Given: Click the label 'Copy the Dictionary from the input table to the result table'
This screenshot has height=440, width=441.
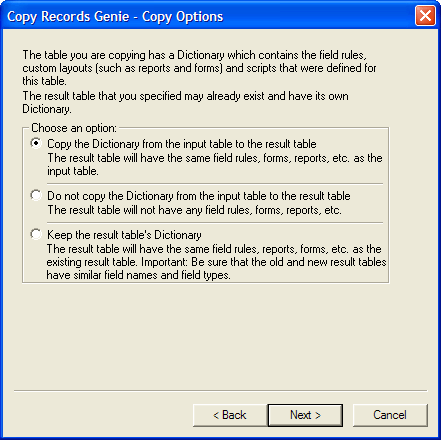Looking at the screenshot, I should (x=182, y=144).
